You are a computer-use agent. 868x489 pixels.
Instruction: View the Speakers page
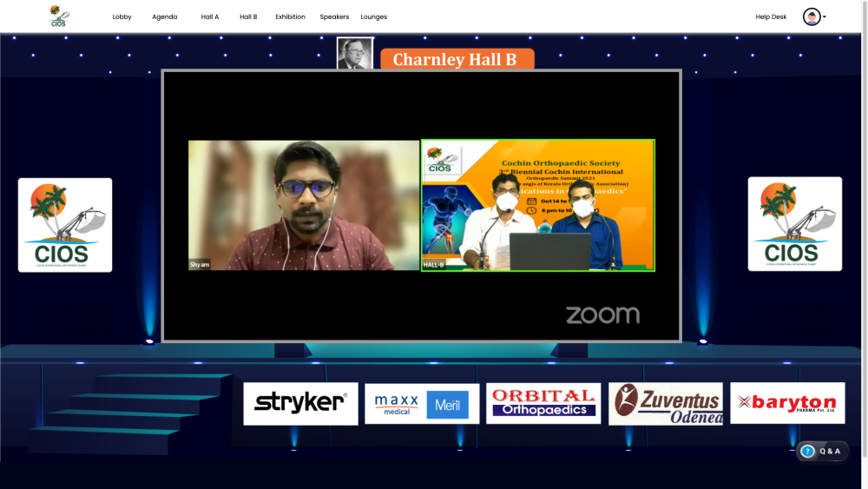334,17
